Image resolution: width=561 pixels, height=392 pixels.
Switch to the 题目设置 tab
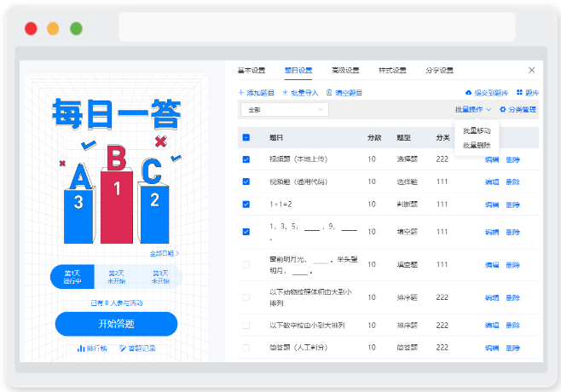click(298, 71)
